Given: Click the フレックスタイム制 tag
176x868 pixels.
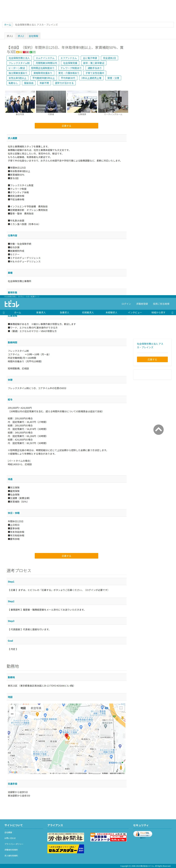Looking at the screenshot, I should pyautogui.click(x=19, y=63).
